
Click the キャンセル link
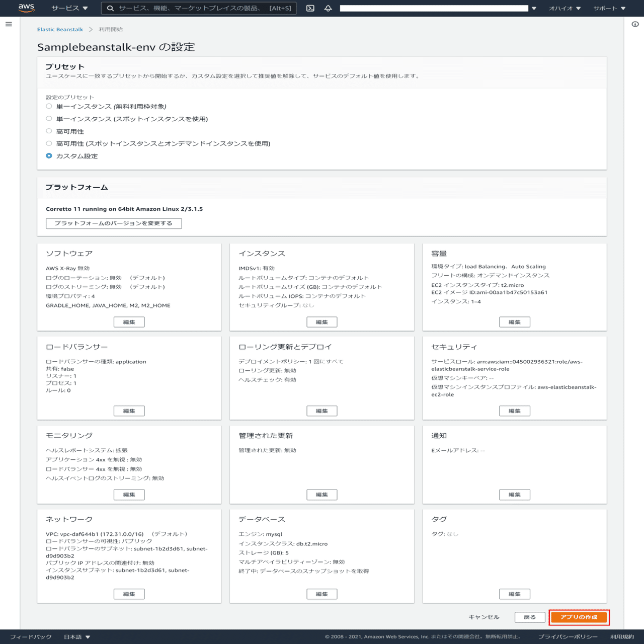[484, 617]
